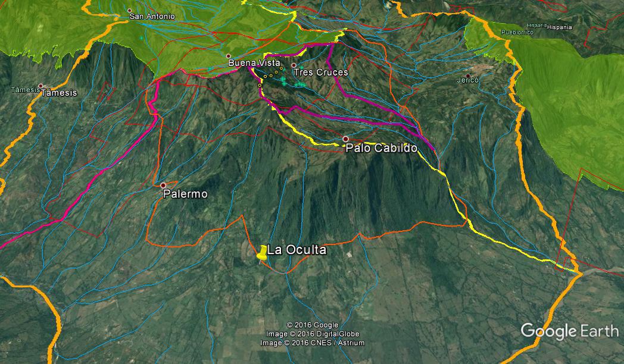The image size is (624, 364).
Task: Select the Palo Cabildo placemark dot
Action: tap(345, 139)
